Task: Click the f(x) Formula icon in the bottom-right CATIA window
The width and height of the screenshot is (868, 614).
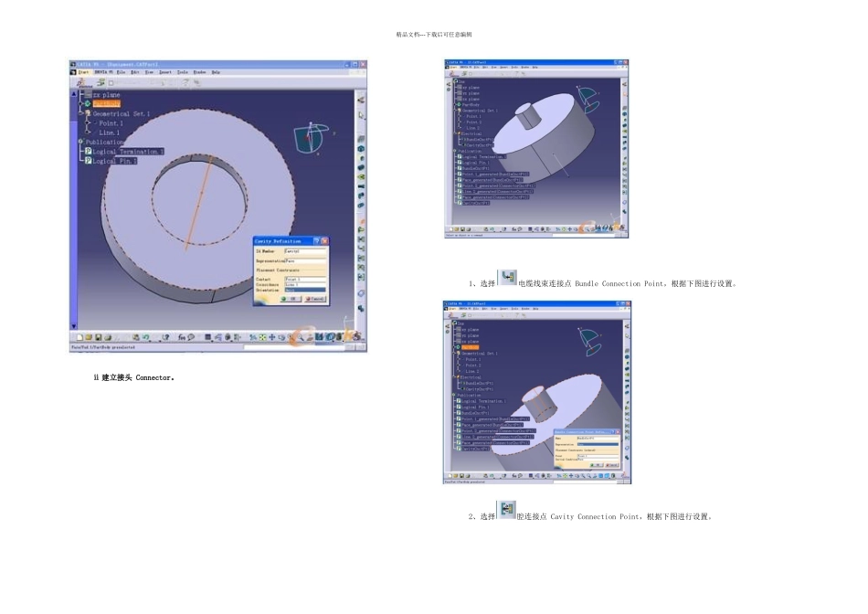Action: 514,476
